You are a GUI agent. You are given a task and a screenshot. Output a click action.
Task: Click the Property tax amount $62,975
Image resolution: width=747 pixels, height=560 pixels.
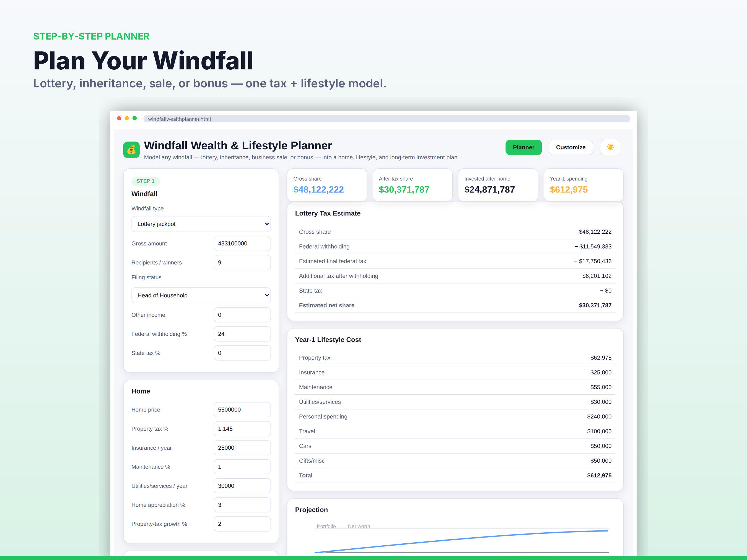tap(601, 358)
